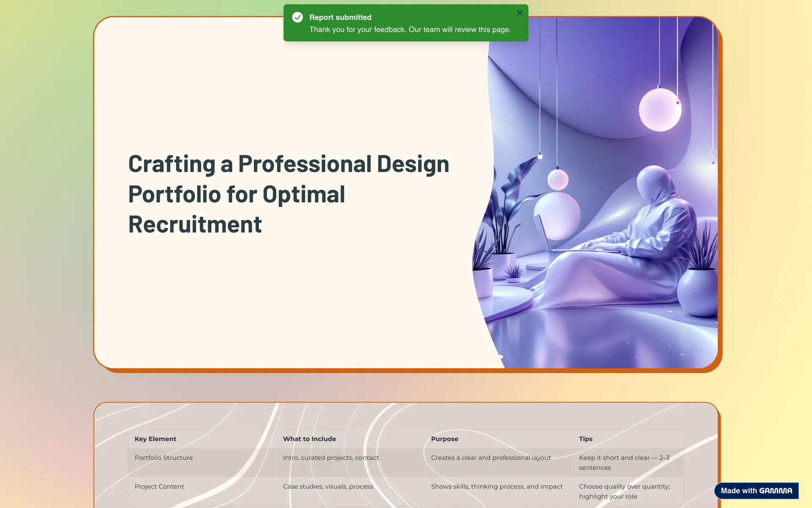Select the Key Element column header
This screenshot has height=508, width=812.
coord(155,439)
